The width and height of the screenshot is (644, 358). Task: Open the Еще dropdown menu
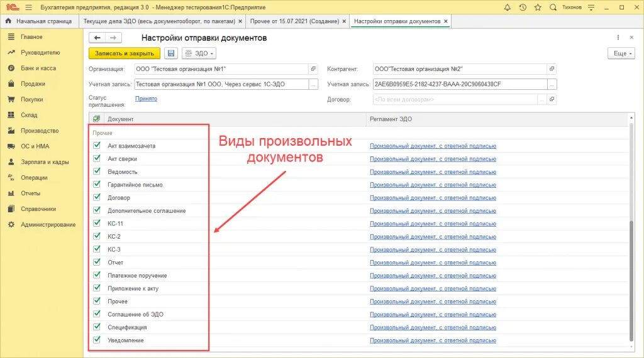621,53
